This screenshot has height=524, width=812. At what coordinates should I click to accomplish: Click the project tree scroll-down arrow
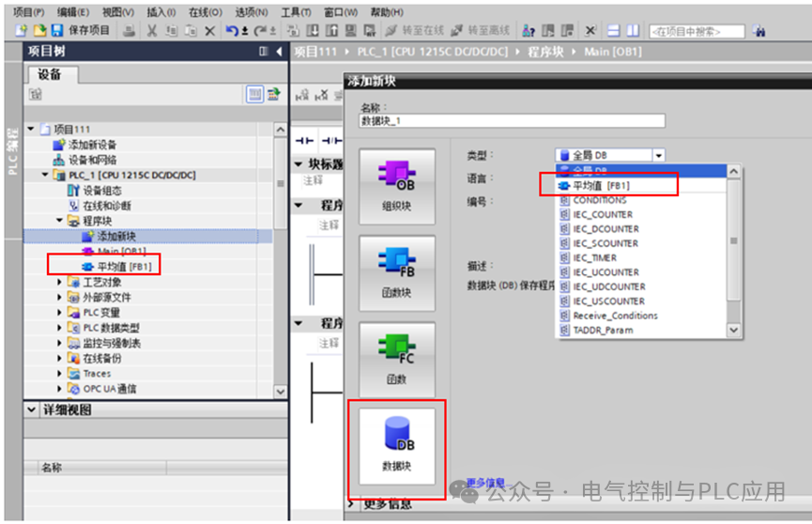[x=280, y=392]
